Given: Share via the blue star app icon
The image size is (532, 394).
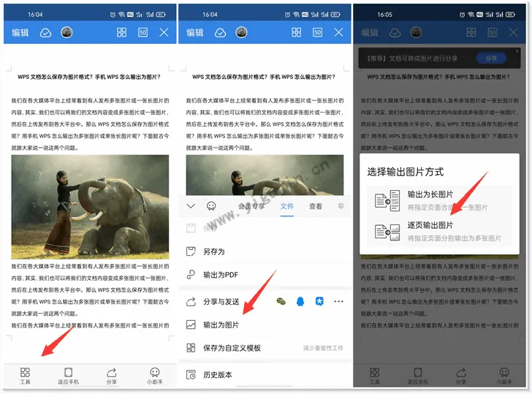Looking at the screenshot, I should [x=319, y=301].
